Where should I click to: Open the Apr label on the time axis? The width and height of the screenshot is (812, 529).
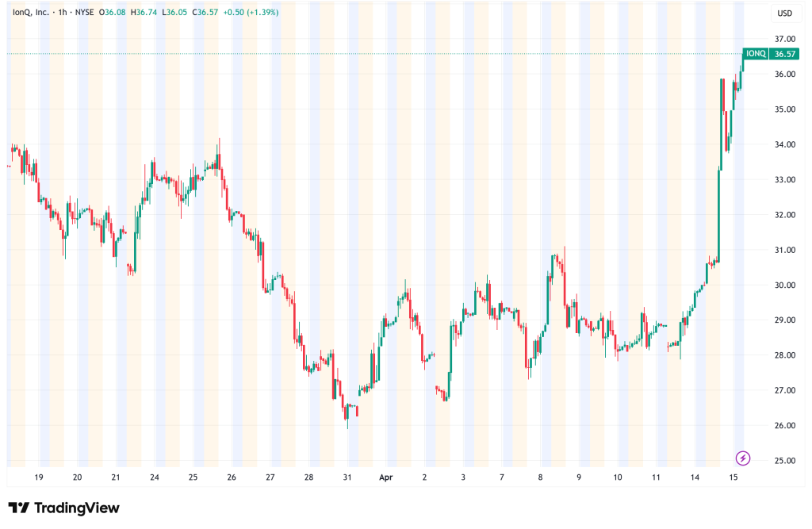(386, 477)
